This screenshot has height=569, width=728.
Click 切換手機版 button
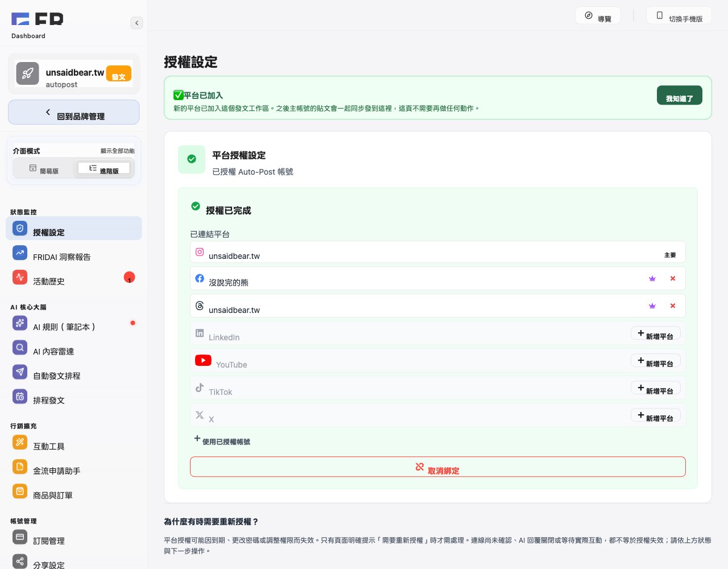pos(679,16)
